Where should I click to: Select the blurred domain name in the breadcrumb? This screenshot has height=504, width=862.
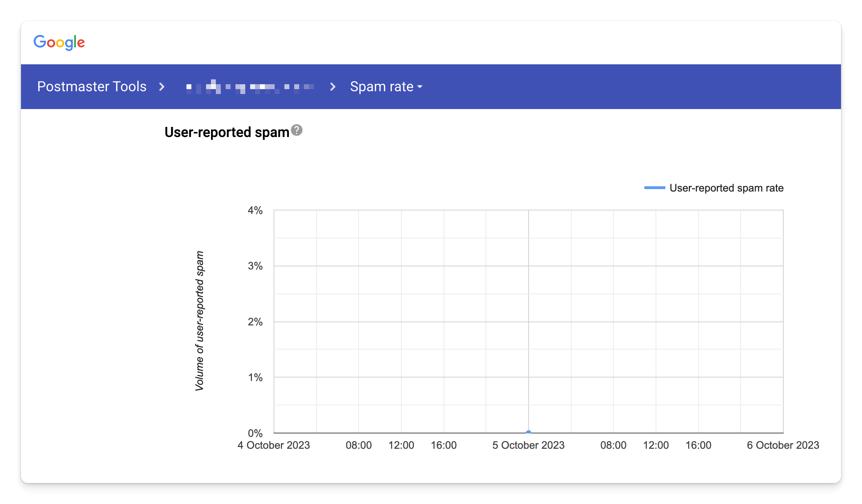click(x=250, y=87)
